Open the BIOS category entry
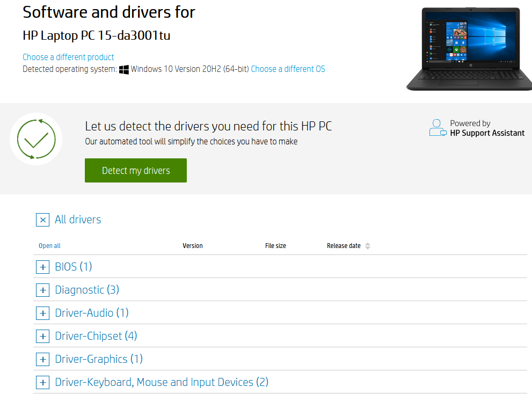532x394 pixels. [73, 267]
